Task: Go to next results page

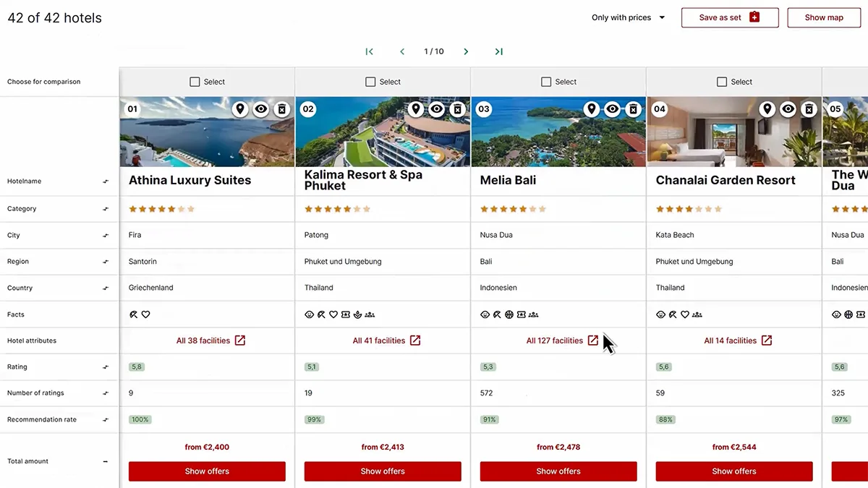Action: click(x=466, y=51)
